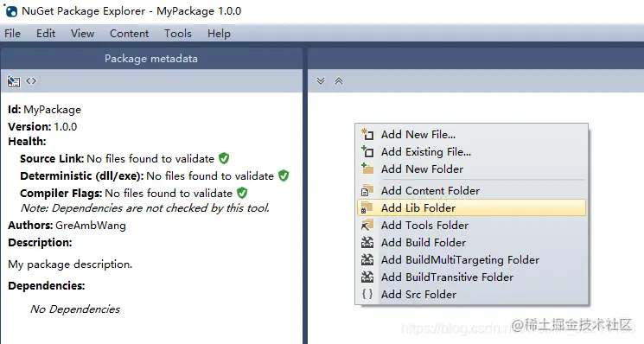Click the Deterministic green shield icon
644x344 pixels.
(284, 175)
